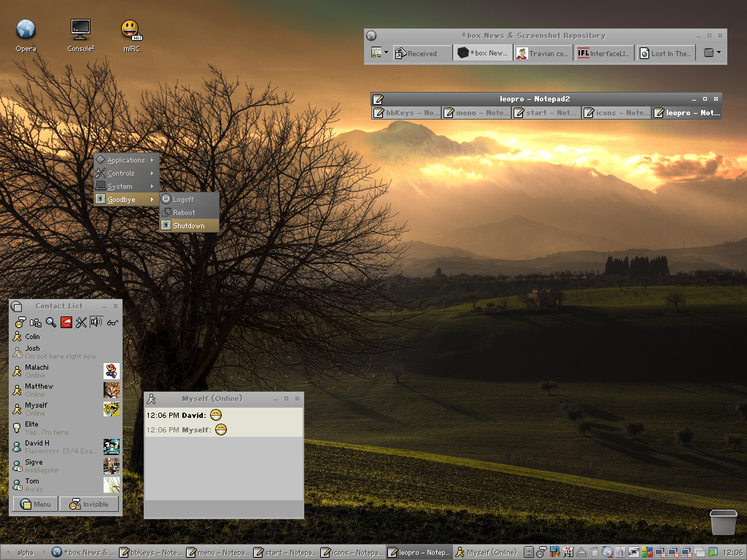Click the magnifier search icon in Contact List

click(51, 322)
